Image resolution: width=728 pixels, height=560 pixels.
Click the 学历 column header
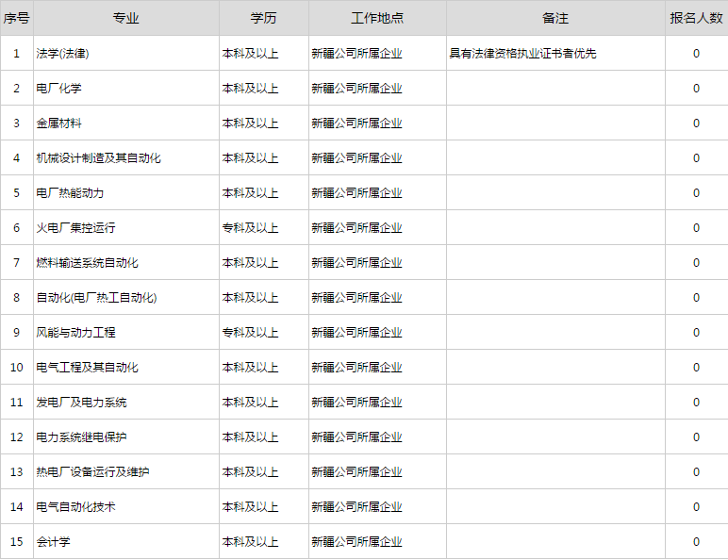(263, 18)
